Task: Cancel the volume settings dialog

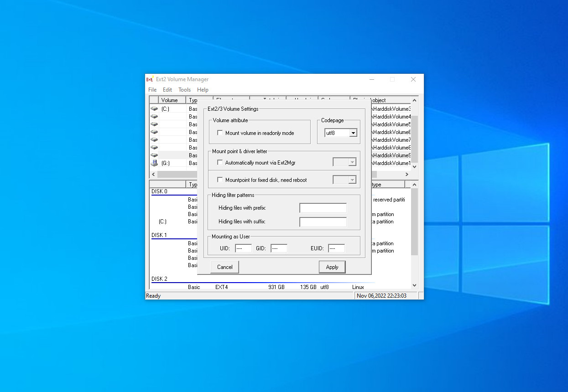Action: [x=224, y=267]
